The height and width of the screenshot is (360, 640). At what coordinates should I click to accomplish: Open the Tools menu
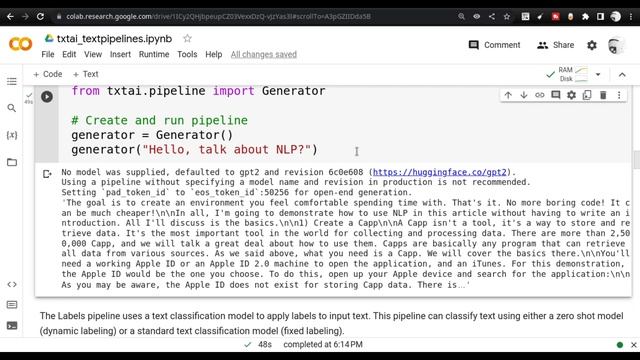click(187, 54)
